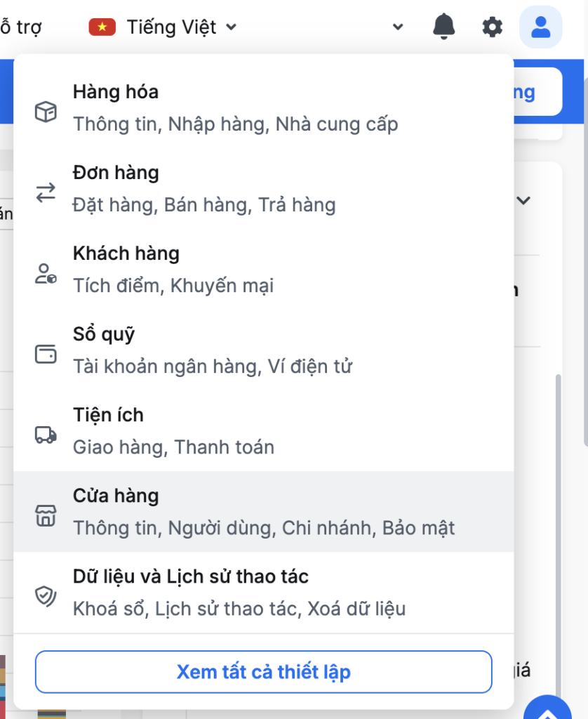Click the Hàng hóa box icon
588x719 pixels.
pyautogui.click(x=46, y=112)
